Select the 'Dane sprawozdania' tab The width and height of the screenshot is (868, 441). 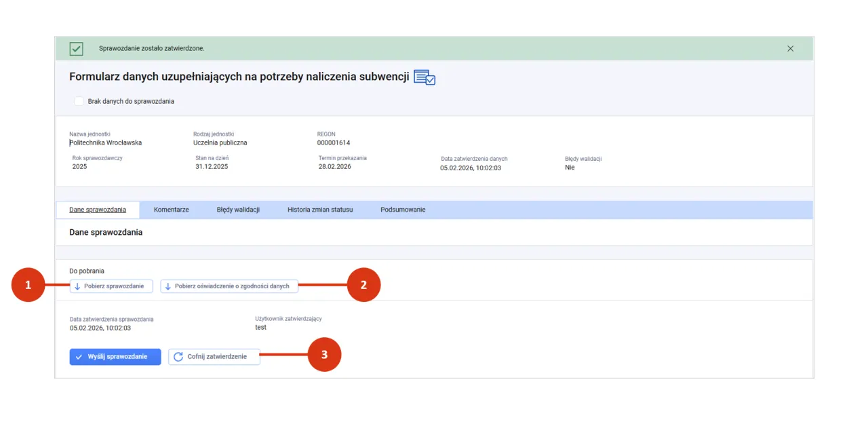(98, 210)
